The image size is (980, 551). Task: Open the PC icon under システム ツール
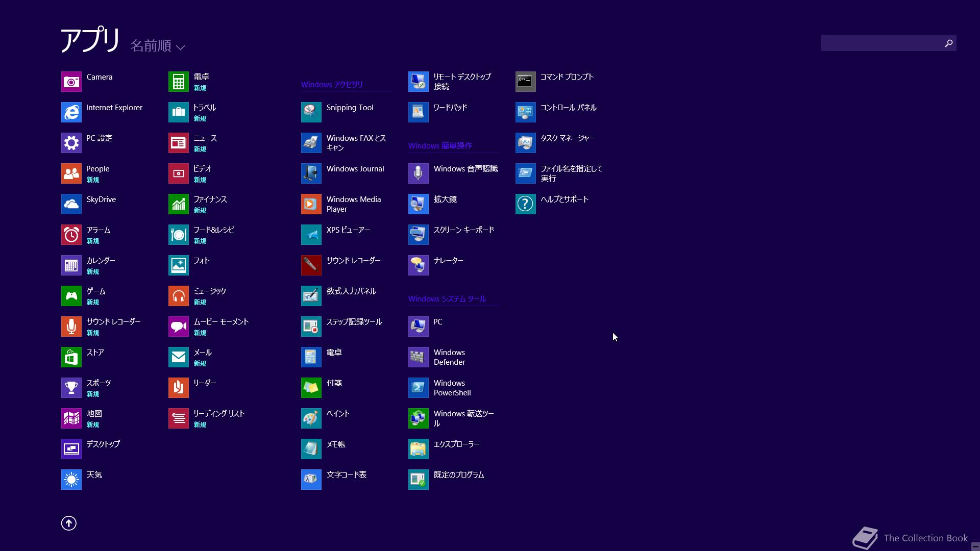click(419, 327)
